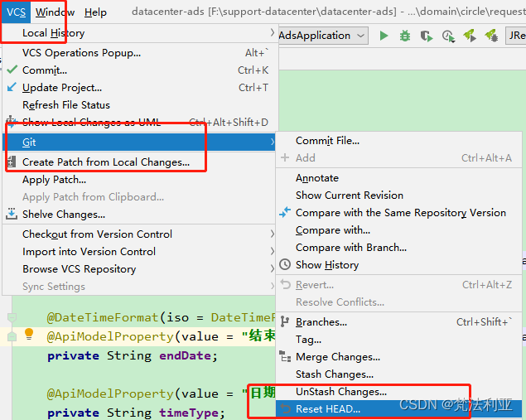Click the UML icon beside Show Local Changes

(11, 122)
